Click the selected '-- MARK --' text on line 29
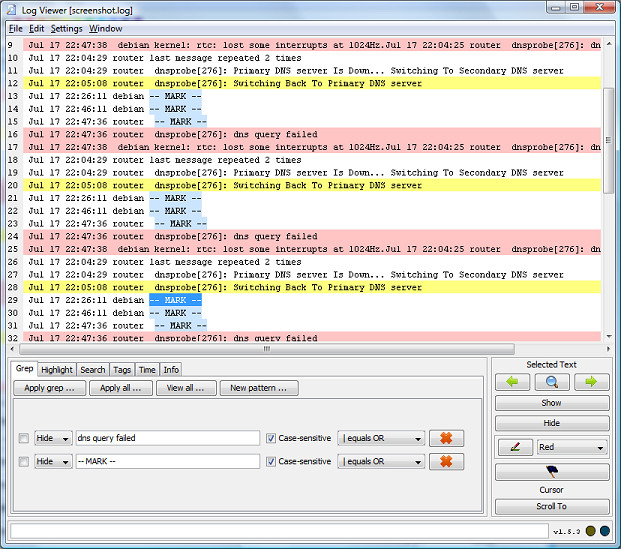Viewport: 621px width, 549px height. point(175,300)
